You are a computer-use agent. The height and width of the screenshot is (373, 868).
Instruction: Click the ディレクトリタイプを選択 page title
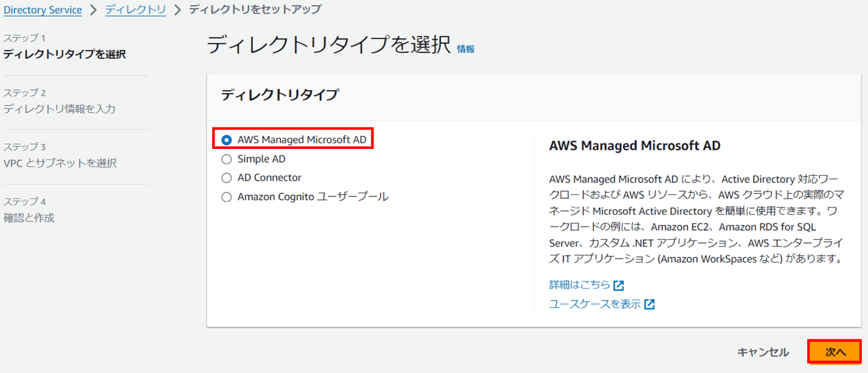point(329,45)
